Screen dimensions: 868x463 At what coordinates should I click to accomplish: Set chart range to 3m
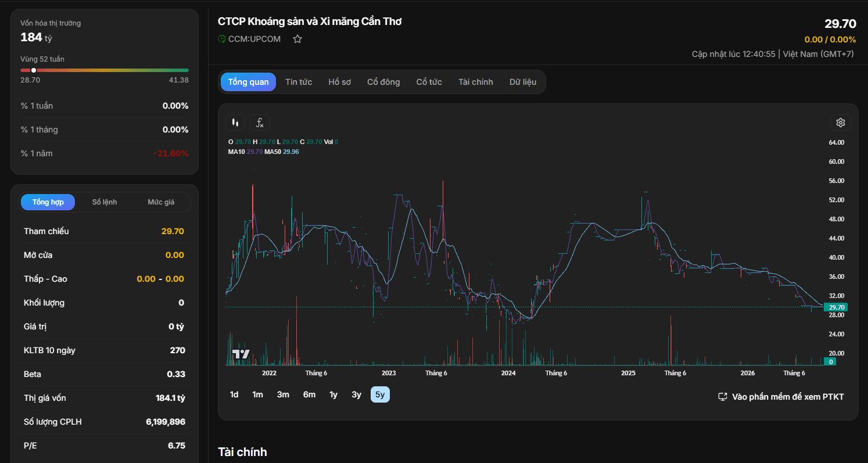tap(283, 394)
